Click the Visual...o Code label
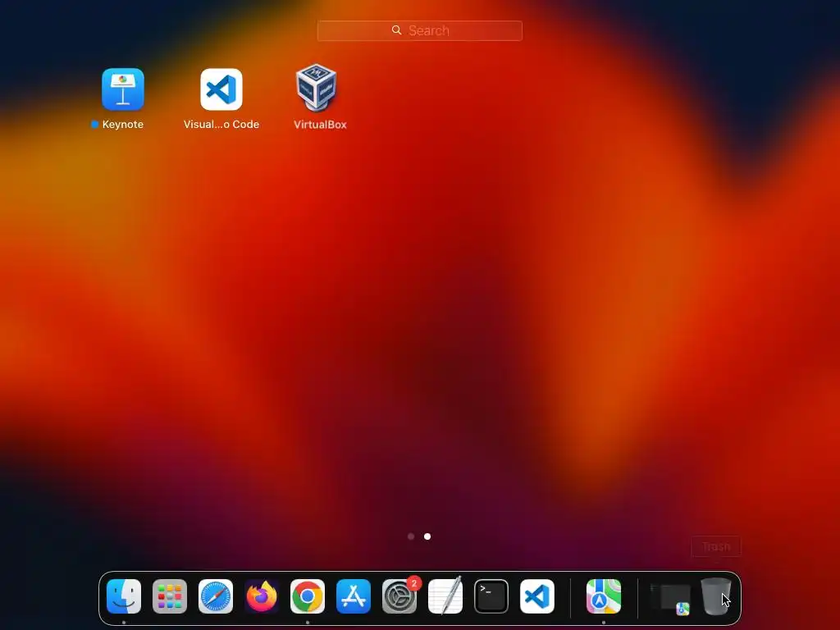The width and height of the screenshot is (840, 630). (221, 125)
